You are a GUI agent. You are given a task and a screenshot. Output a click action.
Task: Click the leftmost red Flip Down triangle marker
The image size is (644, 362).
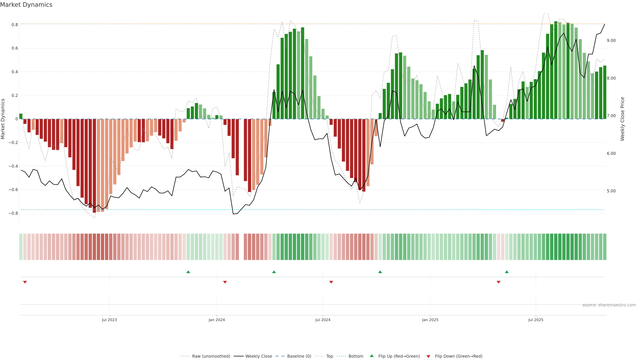point(25,282)
